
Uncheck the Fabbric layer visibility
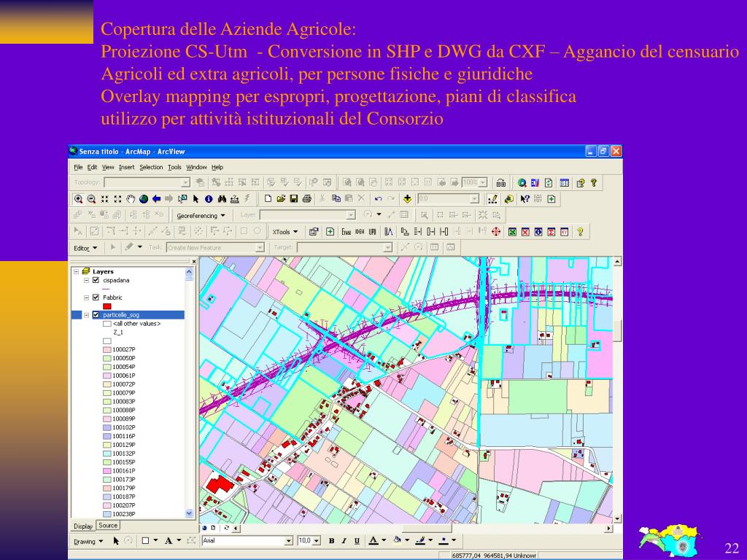coord(96,297)
